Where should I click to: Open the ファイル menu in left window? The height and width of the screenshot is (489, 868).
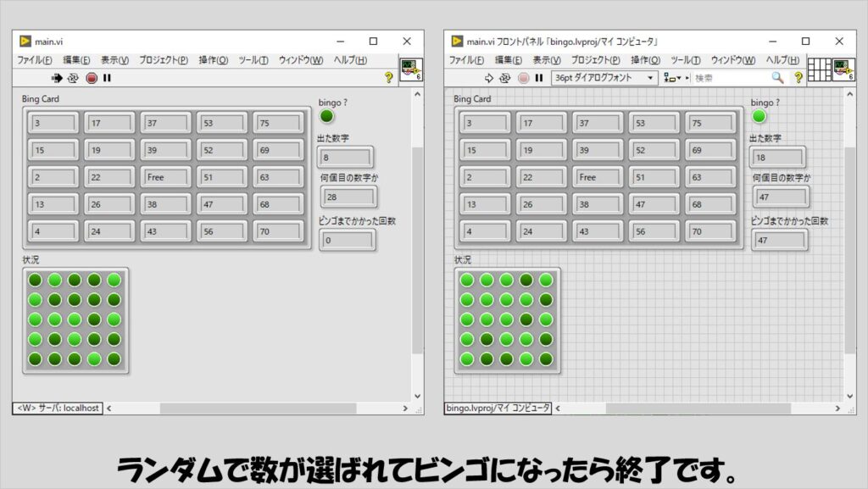coord(35,60)
